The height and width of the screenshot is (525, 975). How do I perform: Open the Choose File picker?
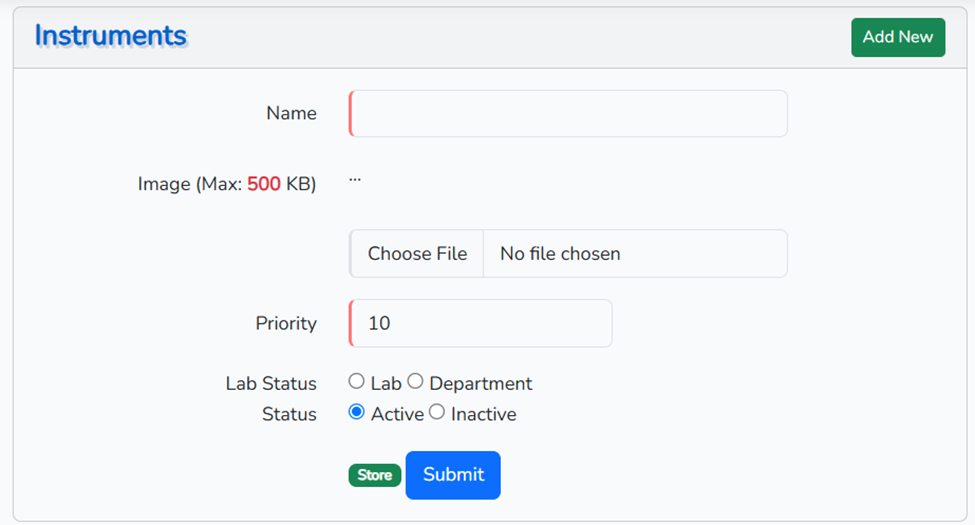(417, 254)
